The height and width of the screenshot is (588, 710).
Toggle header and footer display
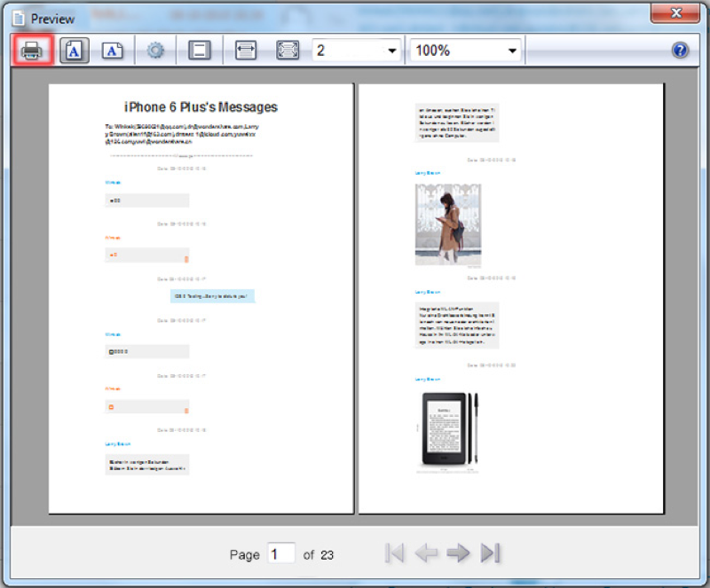tap(200, 51)
